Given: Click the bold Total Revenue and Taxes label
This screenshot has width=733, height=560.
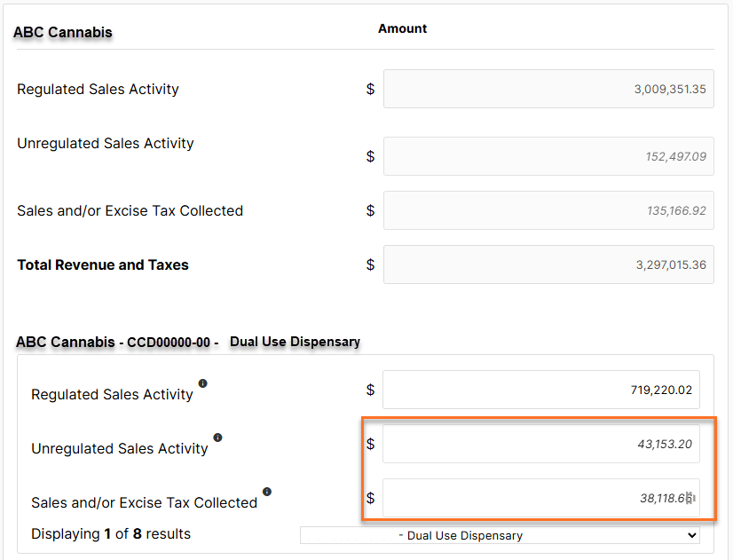Looking at the screenshot, I should pos(103,265).
